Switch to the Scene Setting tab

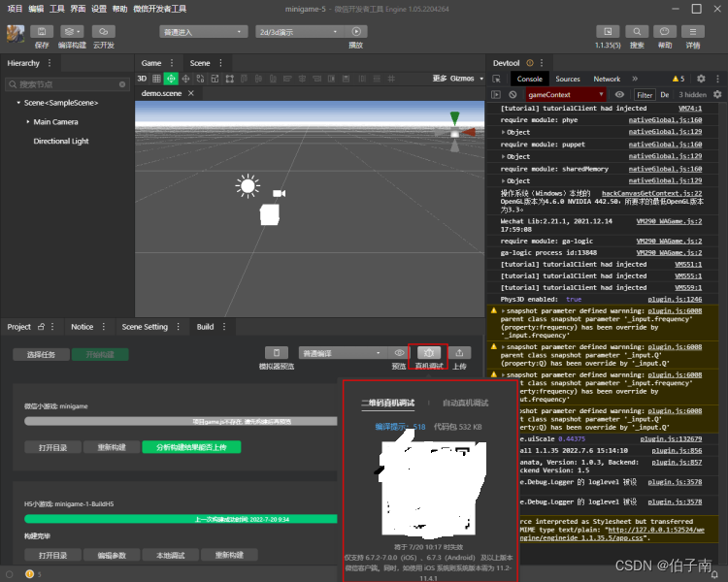[145, 327]
